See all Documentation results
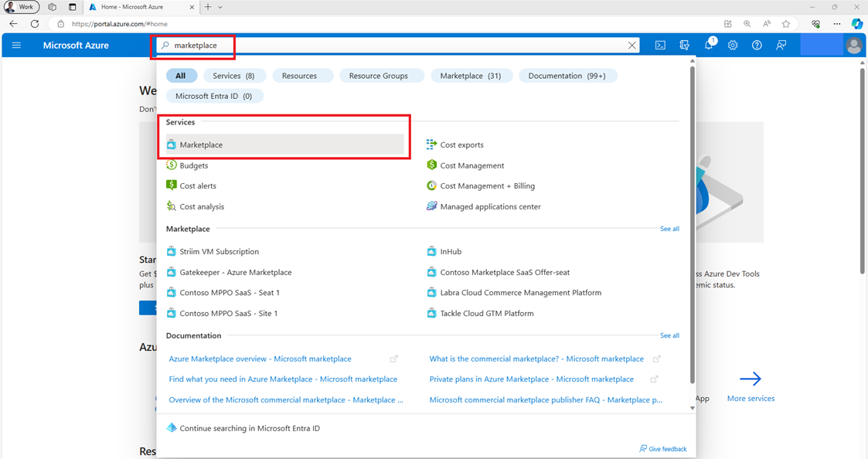 pyautogui.click(x=669, y=335)
